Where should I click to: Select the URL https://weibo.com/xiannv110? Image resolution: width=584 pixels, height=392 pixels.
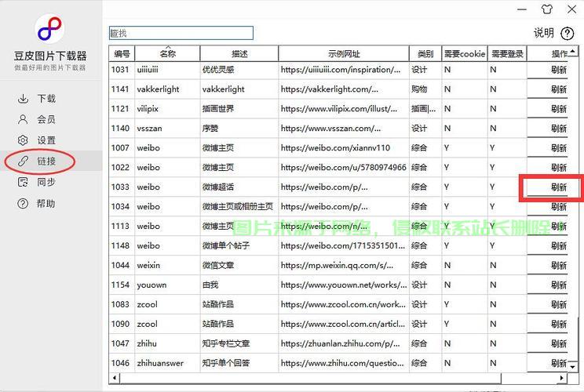click(x=335, y=147)
